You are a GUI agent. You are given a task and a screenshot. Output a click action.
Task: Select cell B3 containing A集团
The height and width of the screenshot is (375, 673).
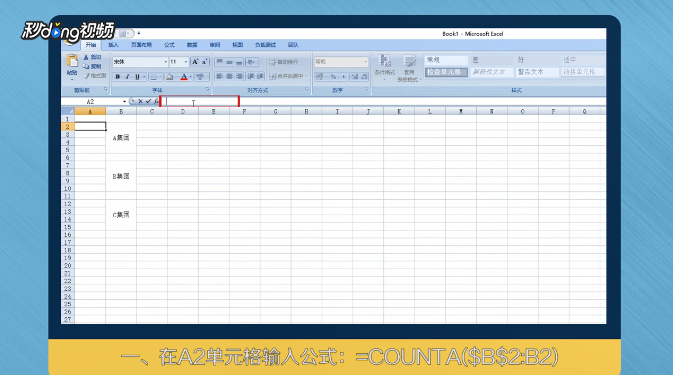[x=121, y=138]
